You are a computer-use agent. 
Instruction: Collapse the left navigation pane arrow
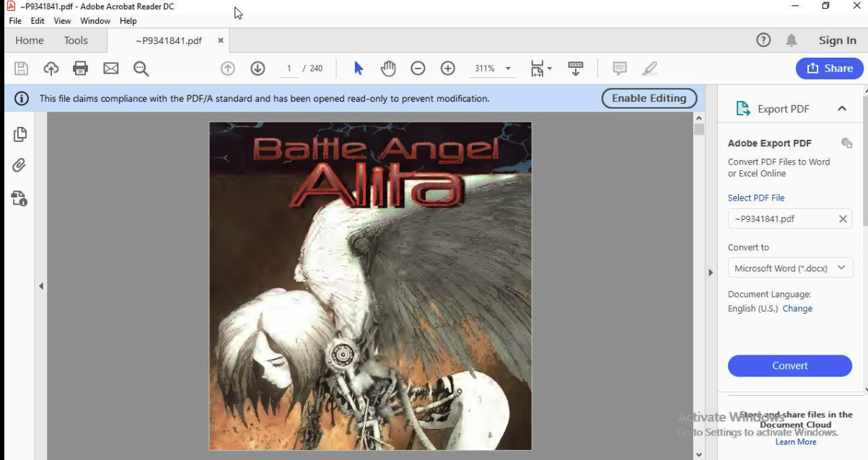[41, 286]
